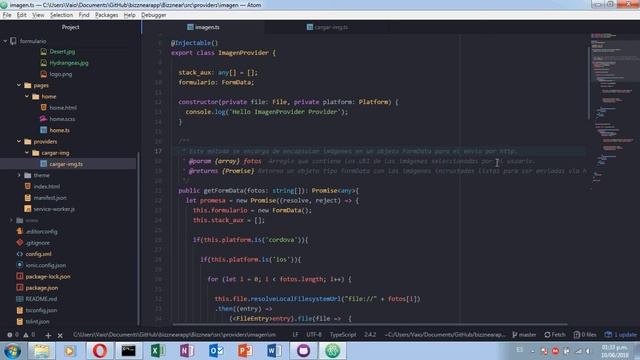Switch to the imagen.ts tab
640x360 pixels.
[203, 27]
